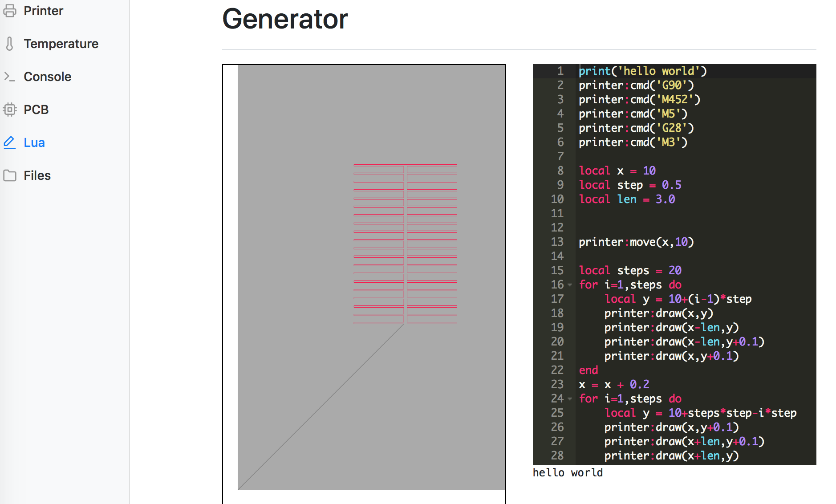Image resolution: width=836 pixels, height=504 pixels.
Task: Click the Printer icon in sidebar
Action: pos(10,11)
